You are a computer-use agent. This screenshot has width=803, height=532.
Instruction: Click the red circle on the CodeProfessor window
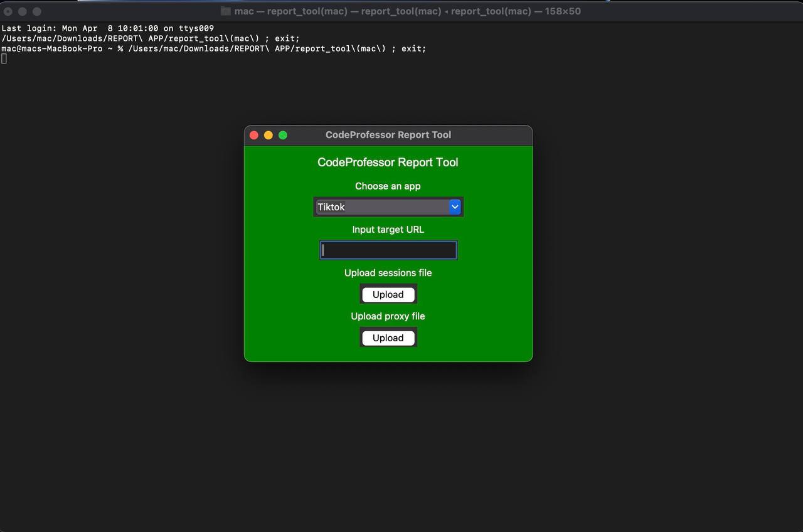pyautogui.click(x=253, y=134)
